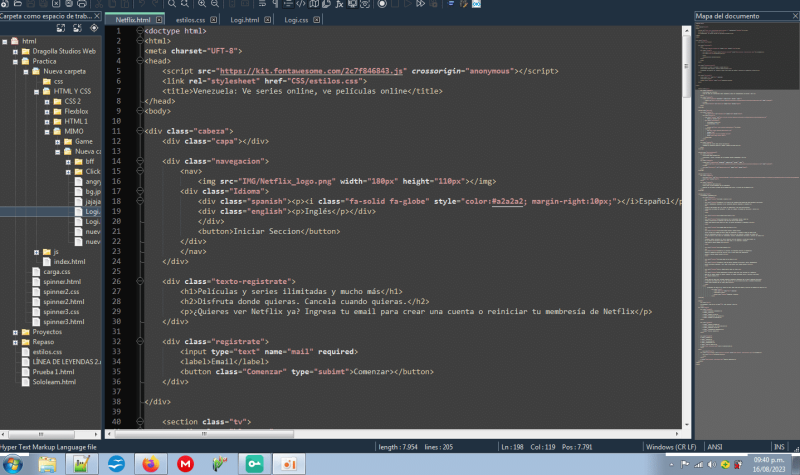The image size is (800, 475).
Task: Open Firefox from the taskbar
Action: (x=151, y=464)
